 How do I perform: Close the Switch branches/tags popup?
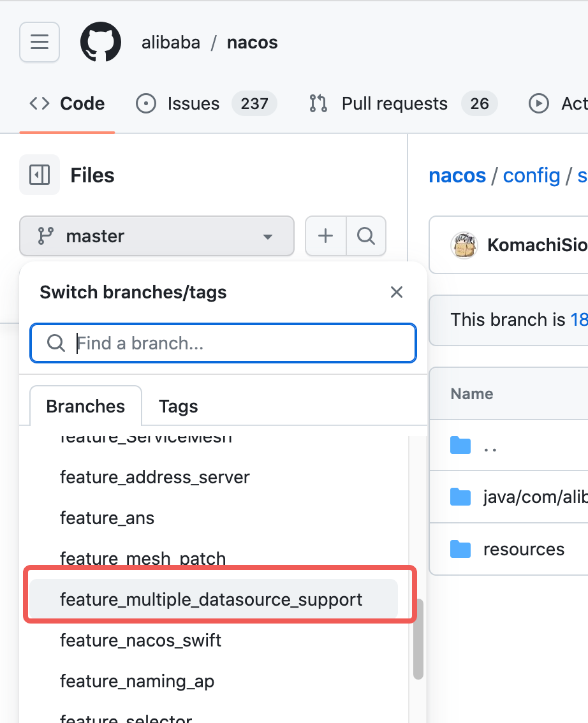(397, 292)
